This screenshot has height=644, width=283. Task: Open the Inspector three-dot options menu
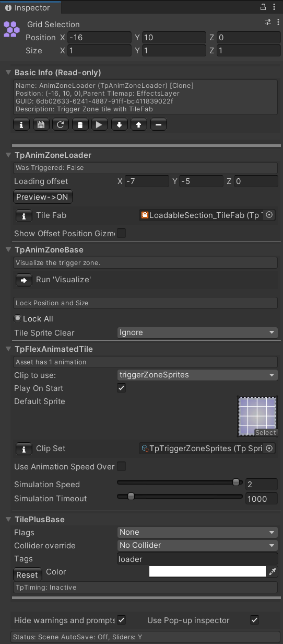[275, 7]
